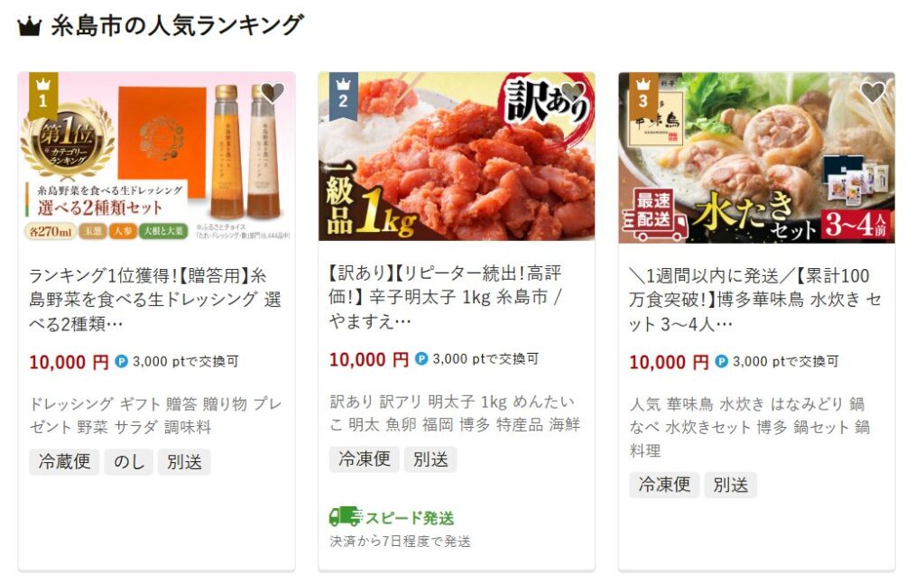Click the crown icon beside 糸島市の人気ランキング
This screenshot has height=583, width=924.
[30, 26]
